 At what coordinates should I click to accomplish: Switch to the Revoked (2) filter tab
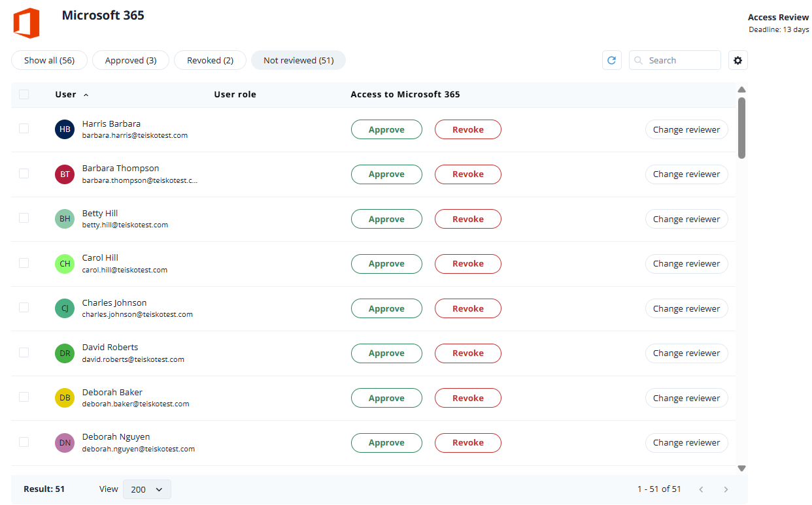point(210,61)
